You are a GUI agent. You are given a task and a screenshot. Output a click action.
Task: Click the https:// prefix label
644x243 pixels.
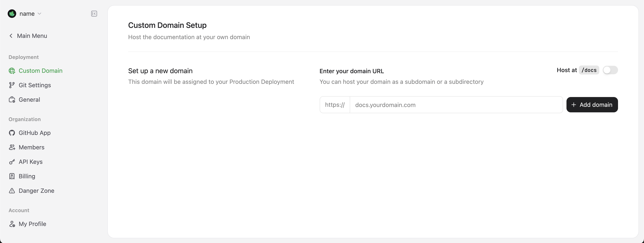tap(335, 105)
